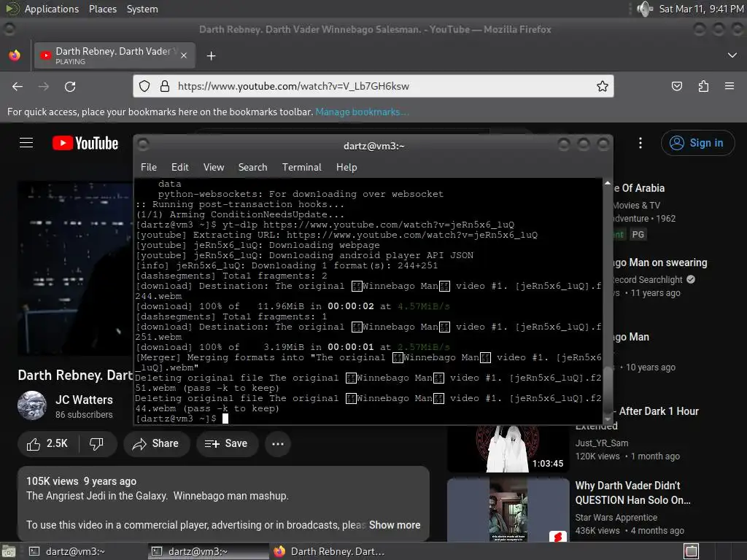Open a new browser tab
747x560 pixels.
[x=211, y=55]
